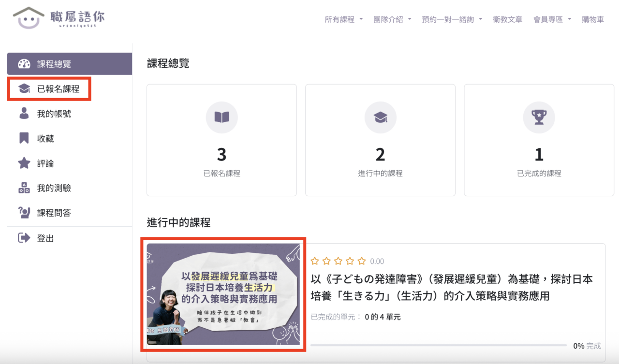
Task: Open the 預約一對一諮詢 dropdown
Action: 452,20
